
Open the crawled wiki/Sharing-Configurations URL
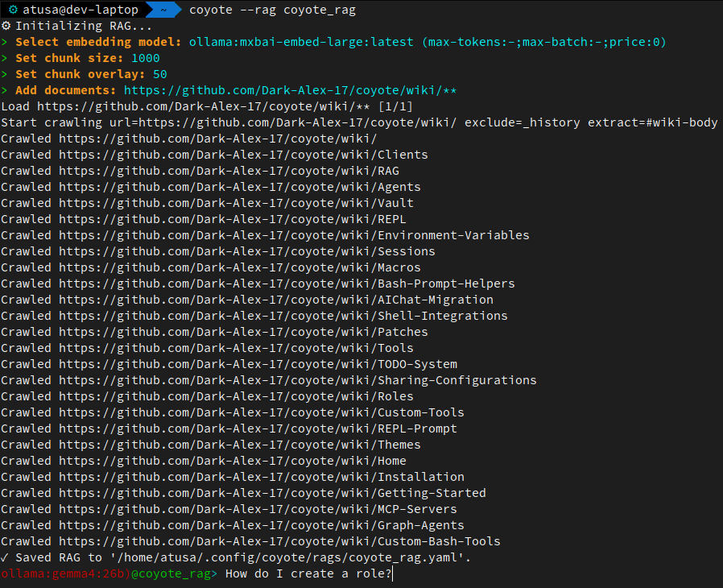(x=297, y=380)
